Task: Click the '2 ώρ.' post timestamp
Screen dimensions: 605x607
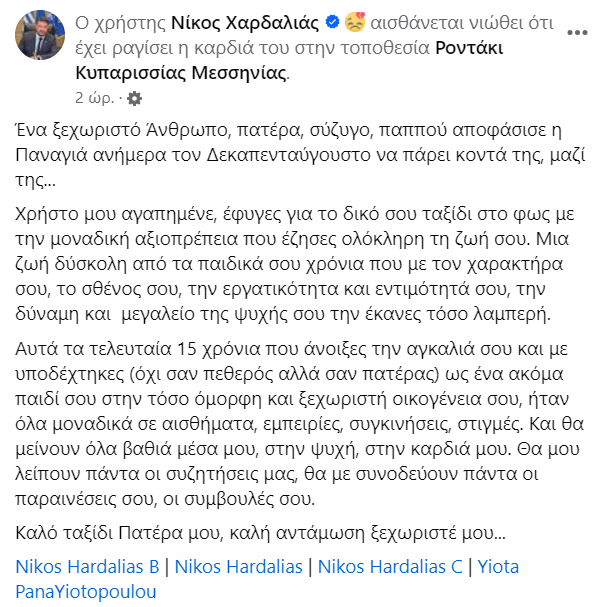Action: (x=95, y=98)
